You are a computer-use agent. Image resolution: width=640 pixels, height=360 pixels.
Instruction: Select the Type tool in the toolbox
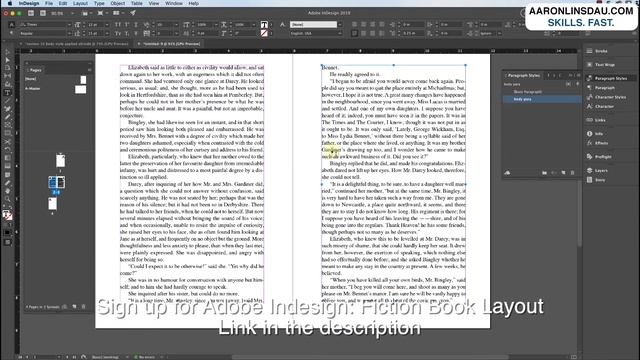point(7,93)
